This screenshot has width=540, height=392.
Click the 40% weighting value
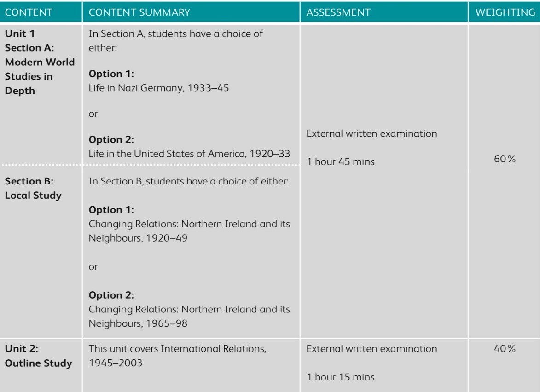point(504,349)
